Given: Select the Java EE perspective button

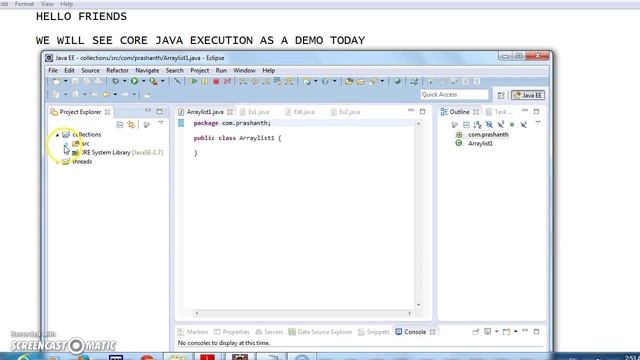Looking at the screenshot, I should (528, 95).
